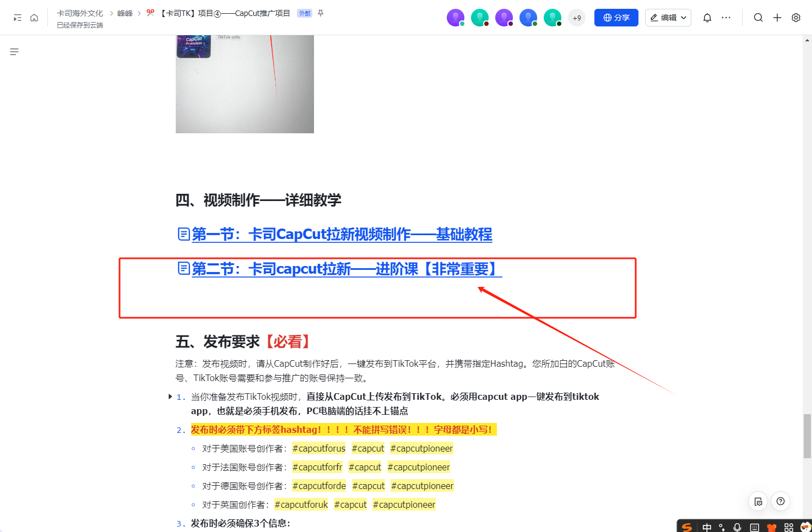
Task: Open the more options ellipsis menu
Action: coord(726,18)
